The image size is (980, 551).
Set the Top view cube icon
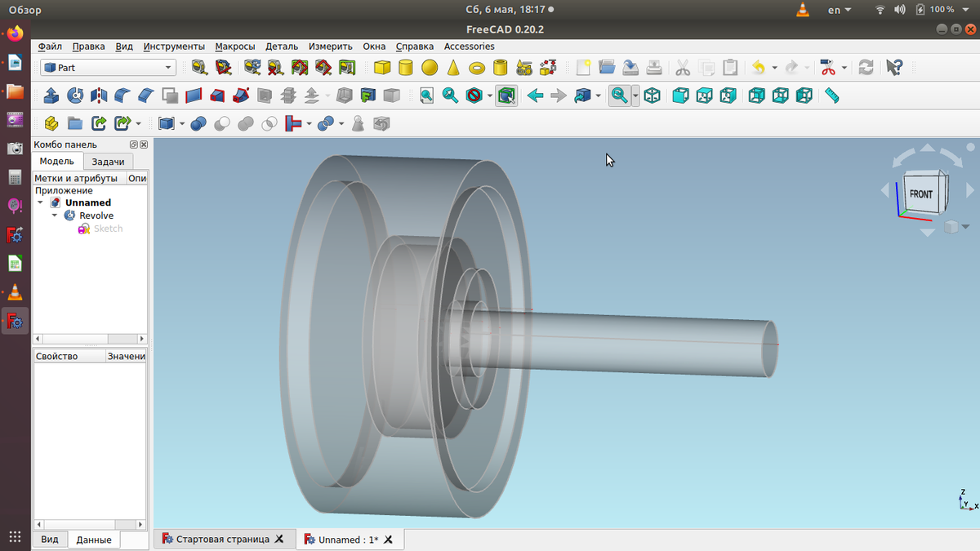pos(704,96)
